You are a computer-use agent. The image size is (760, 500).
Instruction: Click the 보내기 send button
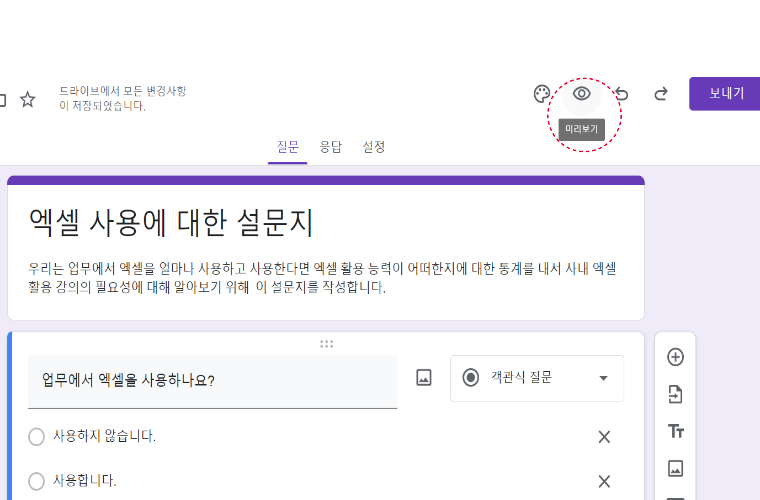point(725,94)
